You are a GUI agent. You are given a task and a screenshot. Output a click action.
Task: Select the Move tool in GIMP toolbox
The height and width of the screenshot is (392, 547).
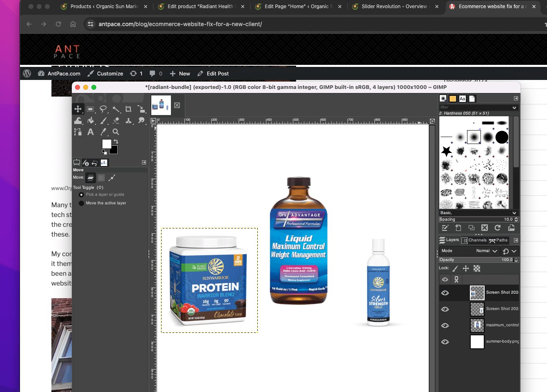tap(78, 109)
